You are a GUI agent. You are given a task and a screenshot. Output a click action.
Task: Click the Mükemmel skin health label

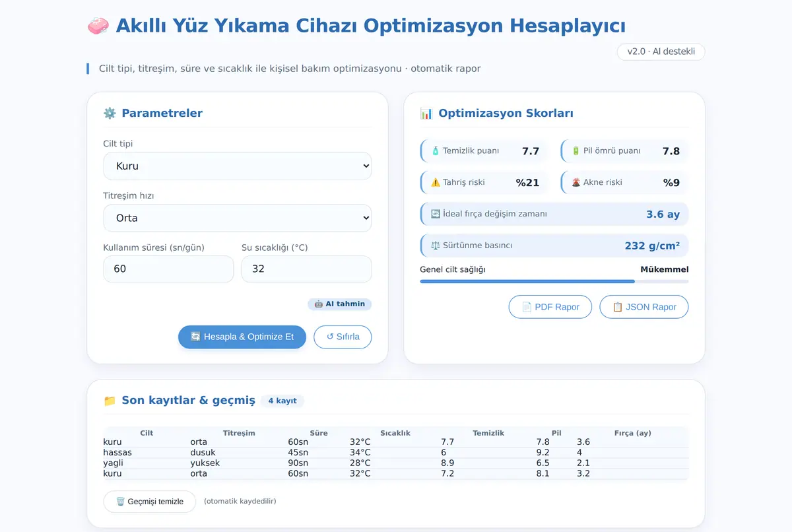665,269
